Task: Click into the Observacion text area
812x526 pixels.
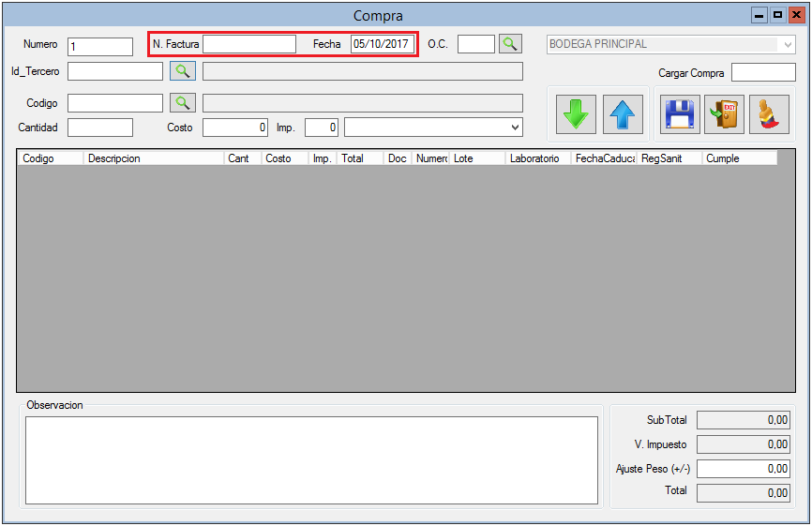Action: click(x=311, y=459)
